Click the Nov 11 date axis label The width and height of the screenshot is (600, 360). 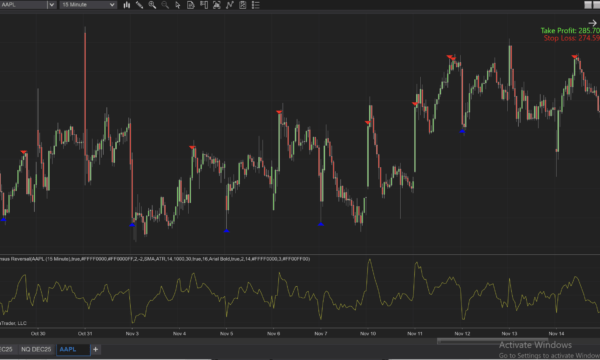click(x=415, y=334)
